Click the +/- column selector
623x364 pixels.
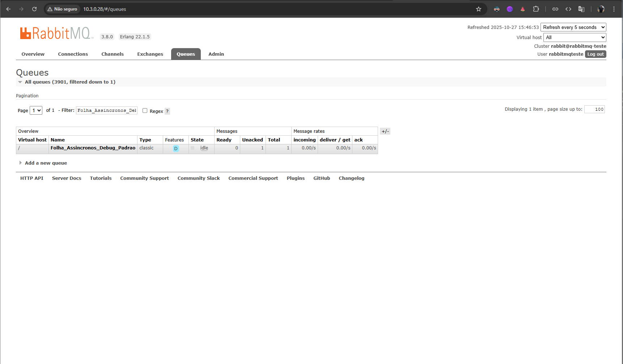tap(385, 131)
